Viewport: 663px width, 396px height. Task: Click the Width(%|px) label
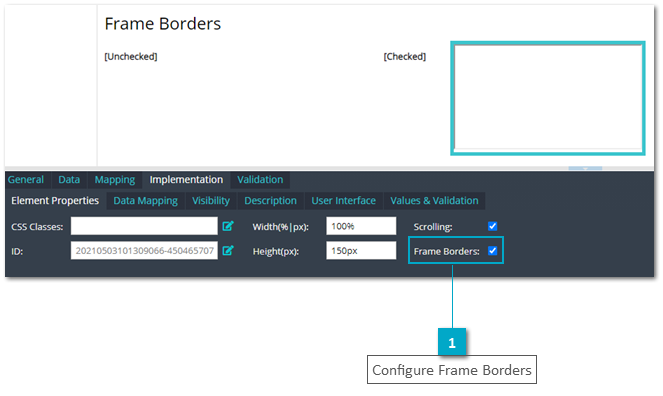click(x=281, y=227)
